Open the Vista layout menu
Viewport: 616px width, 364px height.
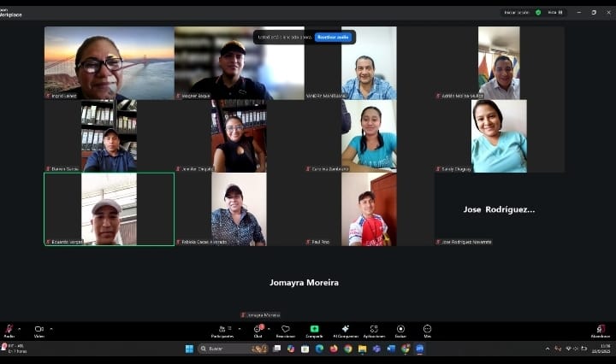(x=554, y=12)
